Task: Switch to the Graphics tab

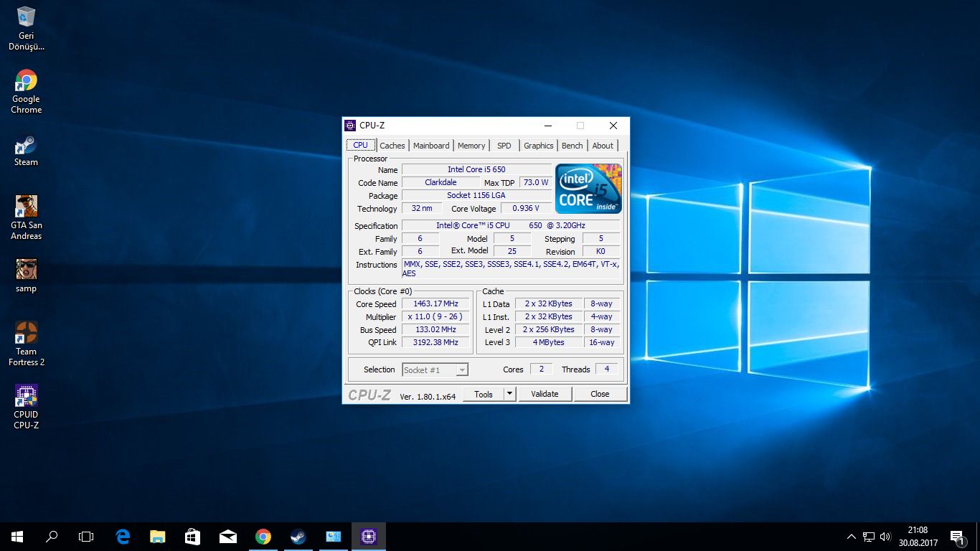Action: [539, 146]
